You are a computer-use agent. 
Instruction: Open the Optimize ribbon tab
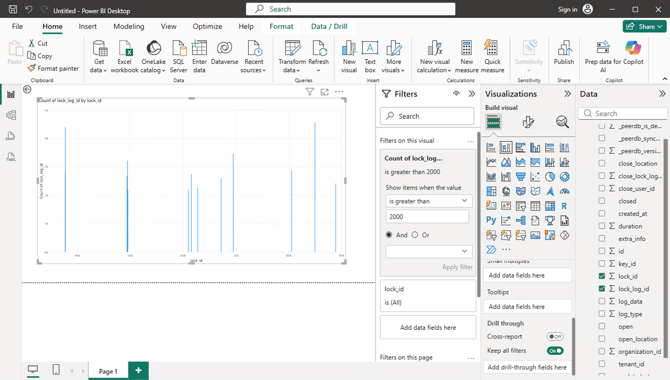click(x=207, y=27)
